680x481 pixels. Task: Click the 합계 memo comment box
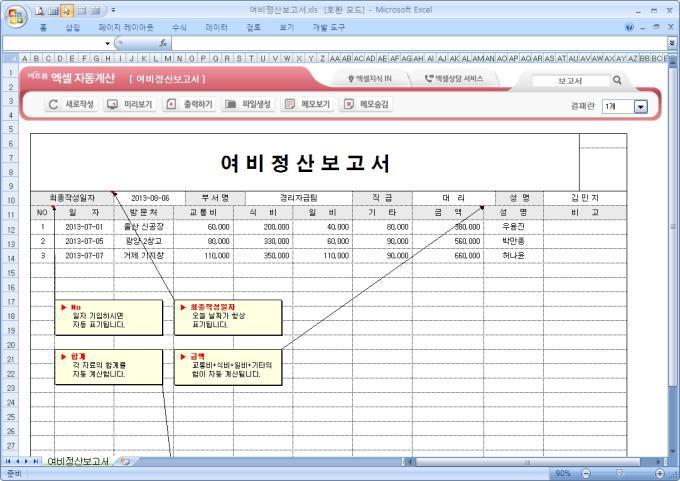tap(109, 367)
